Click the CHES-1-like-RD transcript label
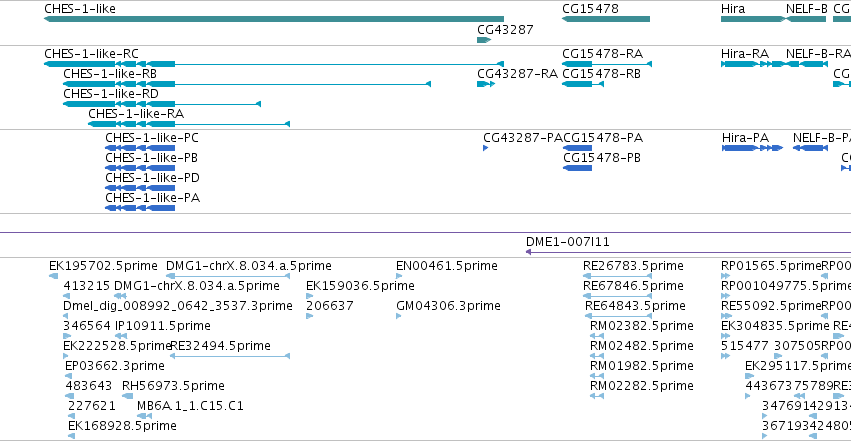 coord(111,94)
